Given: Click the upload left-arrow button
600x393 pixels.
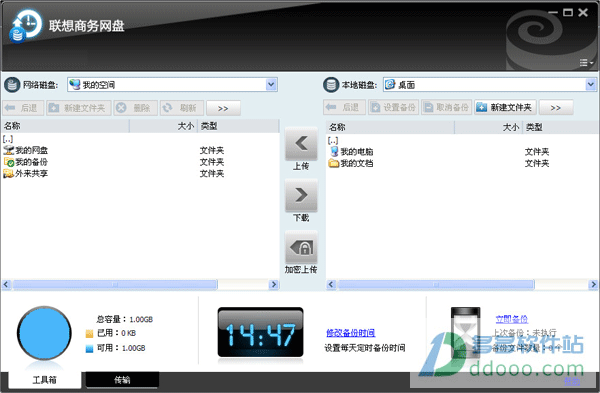Looking at the screenshot, I should tap(301, 144).
